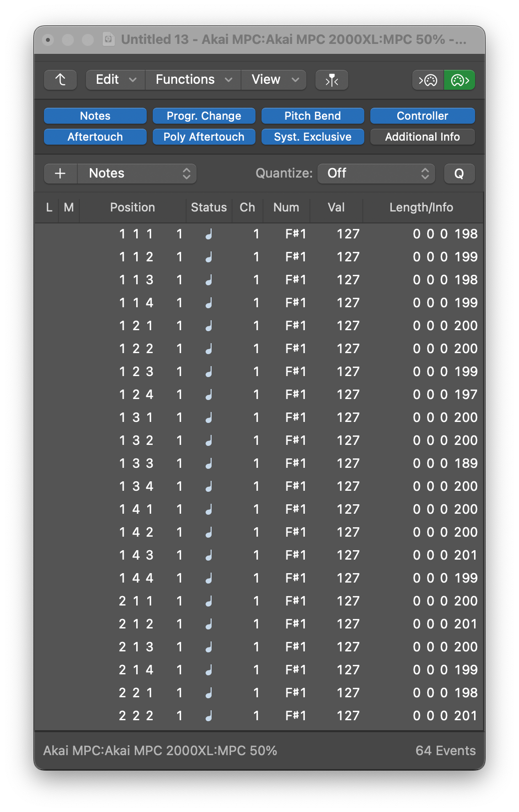
Task: Click the Catch Playhead button
Action: click(332, 80)
